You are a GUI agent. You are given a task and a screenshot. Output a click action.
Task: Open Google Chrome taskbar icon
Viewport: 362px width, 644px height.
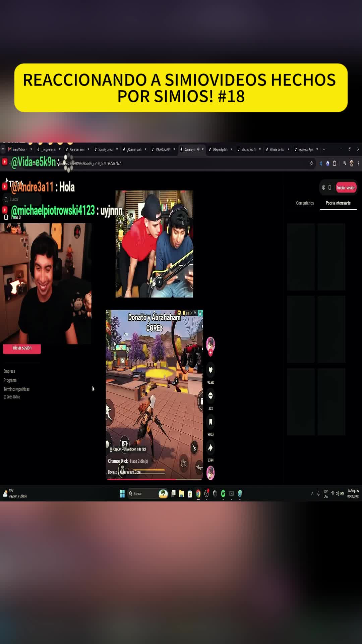tap(198, 493)
